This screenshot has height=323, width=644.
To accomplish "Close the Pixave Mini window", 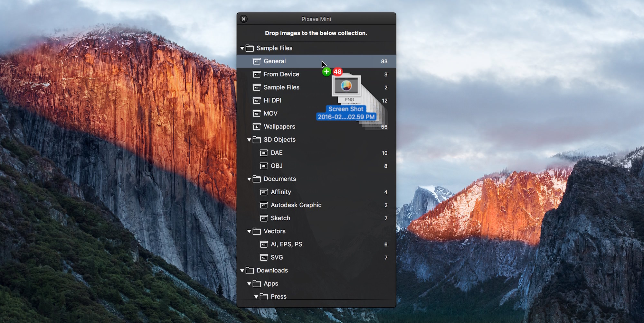I will pos(244,19).
